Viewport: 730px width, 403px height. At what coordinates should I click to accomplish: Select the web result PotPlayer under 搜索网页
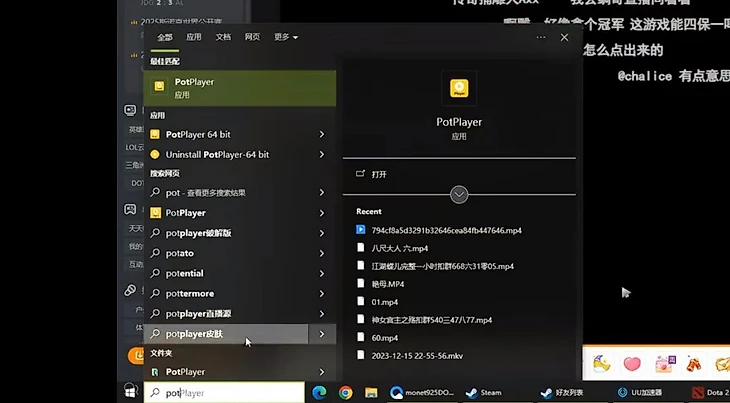(x=240, y=213)
